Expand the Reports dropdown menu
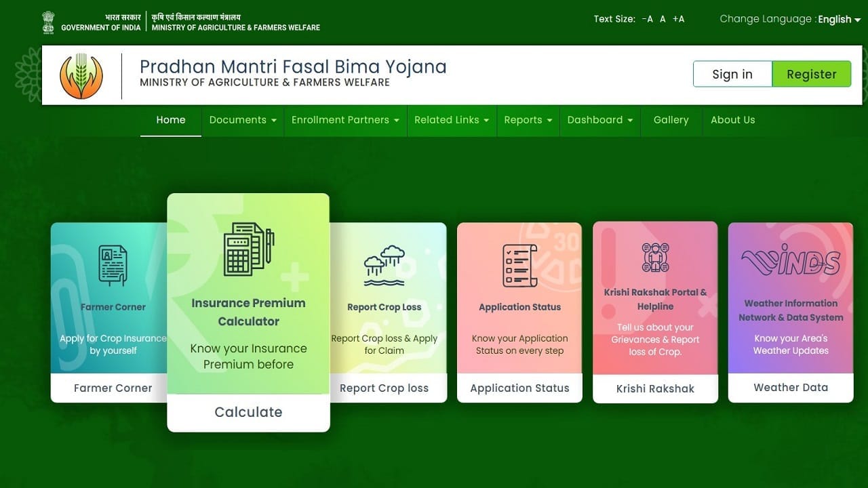868x488 pixels. click(x=528, y=120)
